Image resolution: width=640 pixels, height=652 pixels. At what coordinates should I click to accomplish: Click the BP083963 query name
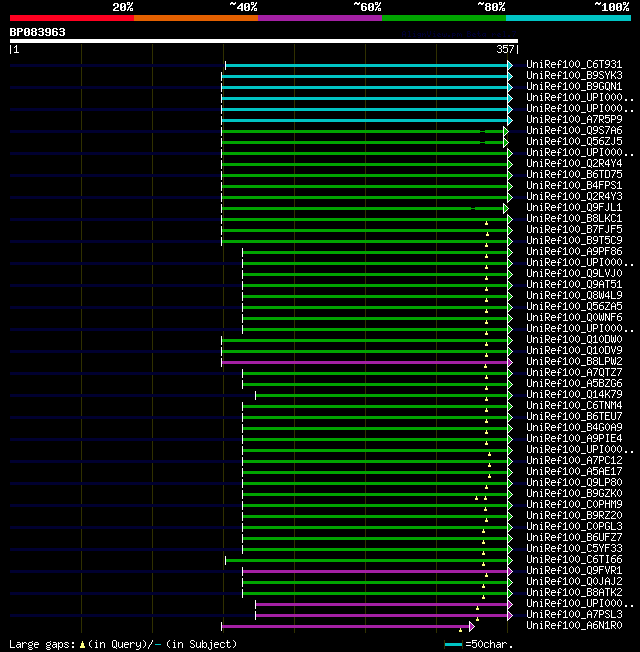[x=37, y=32]
